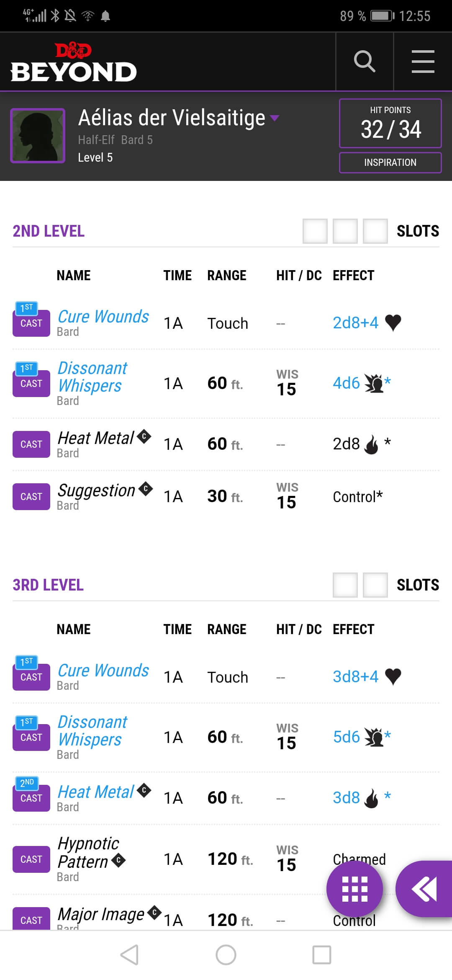Toggle the Inspiration button

(390, 162)
